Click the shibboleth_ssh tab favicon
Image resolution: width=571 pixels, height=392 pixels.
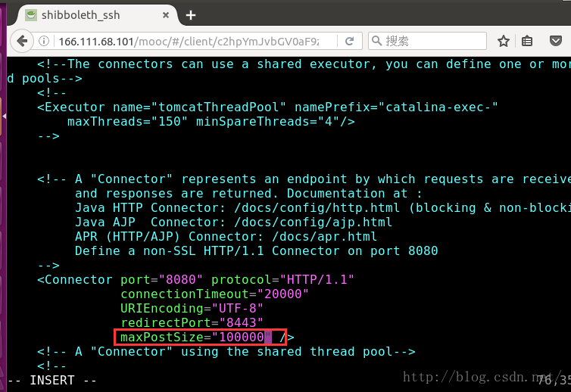pos(31,15)
